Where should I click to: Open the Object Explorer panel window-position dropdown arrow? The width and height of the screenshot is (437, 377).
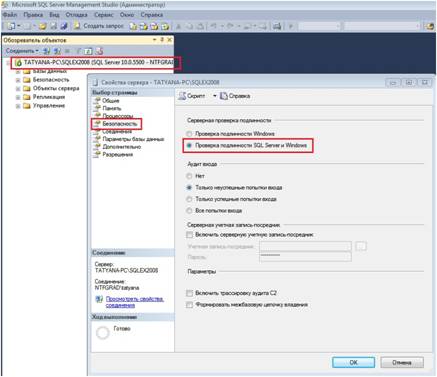155,40
